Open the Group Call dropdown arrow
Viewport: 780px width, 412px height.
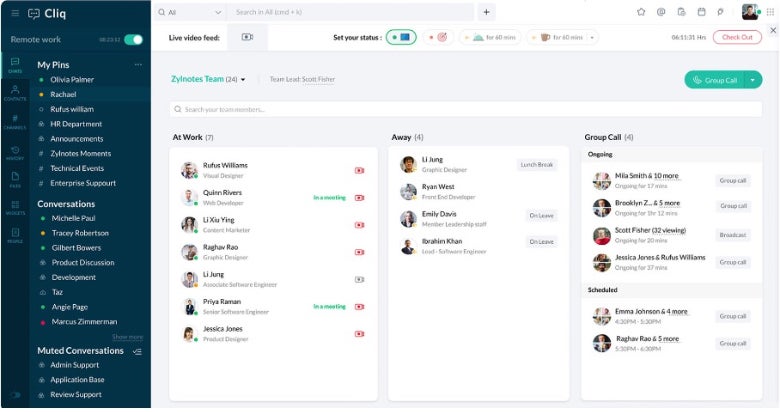click(753, 79)
